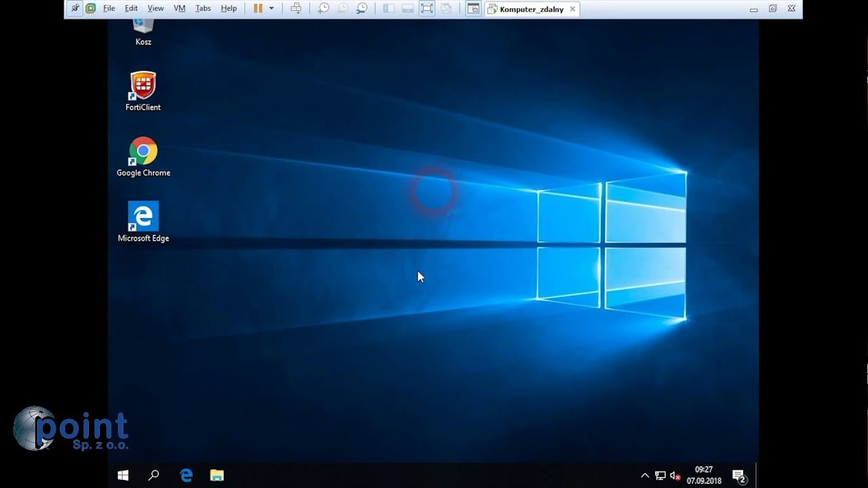Open the Action Center notifications icon
The height and width of the screenshot is (488, 868).
[x=739, y=476]
